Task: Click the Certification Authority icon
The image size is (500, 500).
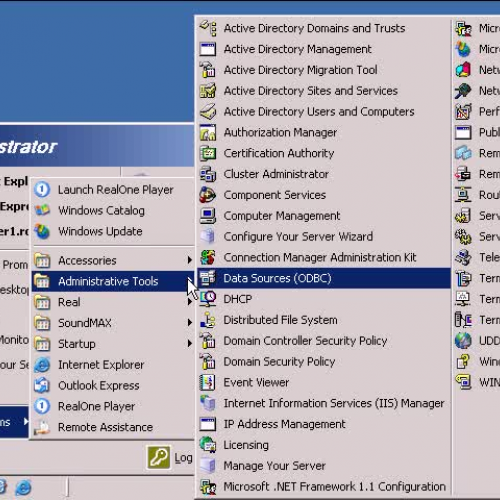Action: (x=208, y=153)
